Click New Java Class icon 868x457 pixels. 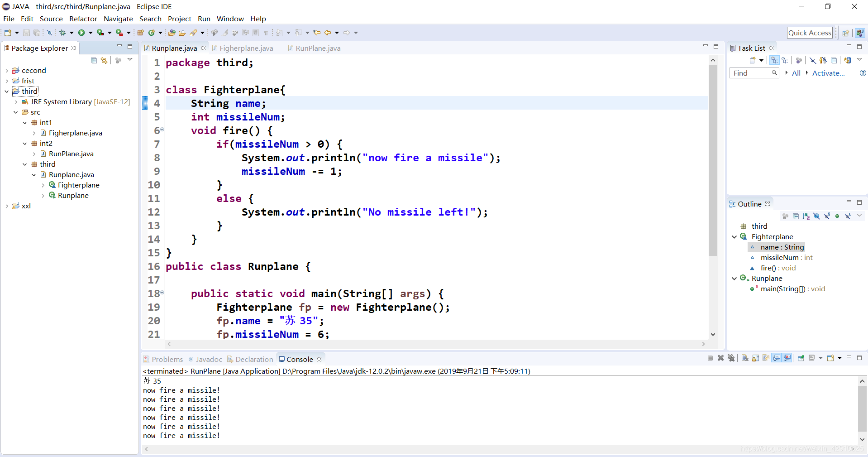click(x=152, y=33)
